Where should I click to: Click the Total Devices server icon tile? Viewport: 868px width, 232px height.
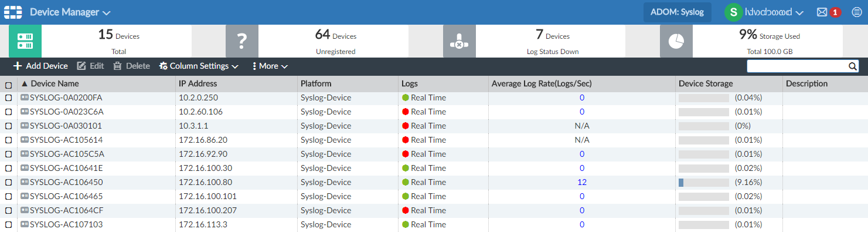(x=25, y=41)
